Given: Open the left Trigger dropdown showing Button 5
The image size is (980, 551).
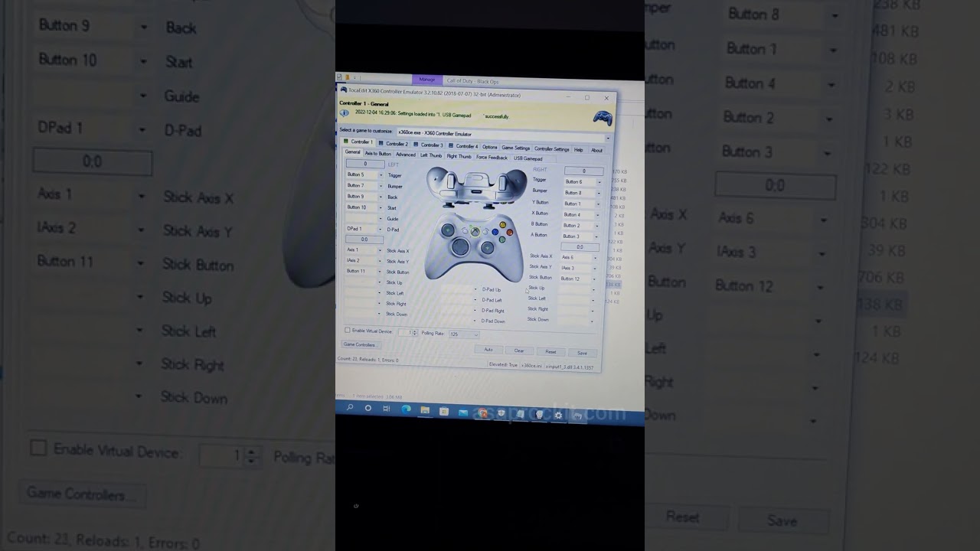Looking at the screenshot, I should coord(364,174).
